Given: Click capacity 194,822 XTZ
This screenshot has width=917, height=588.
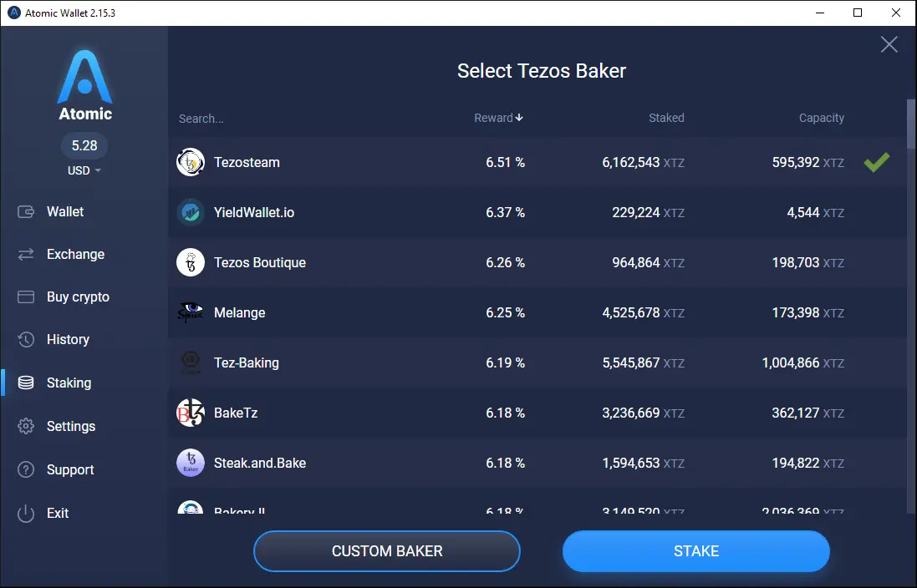Looking at the screenshot, I should point(808,463).
